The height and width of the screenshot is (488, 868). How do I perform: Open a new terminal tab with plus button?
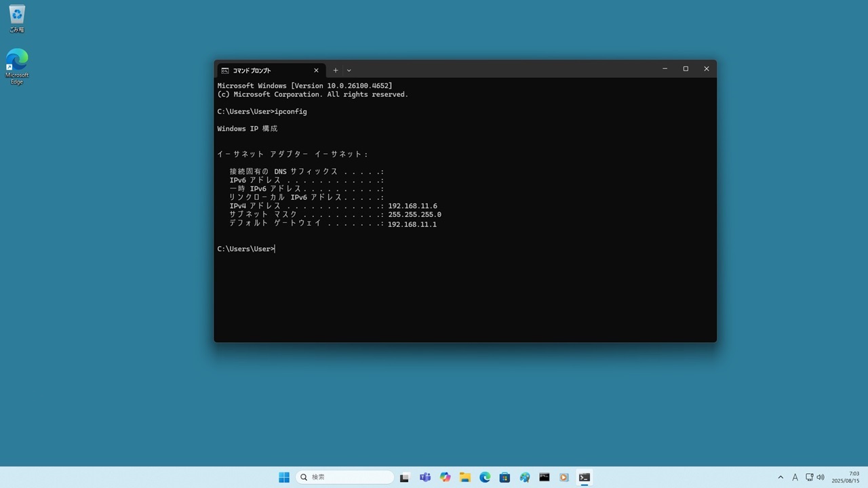click(x=335, y=70)
